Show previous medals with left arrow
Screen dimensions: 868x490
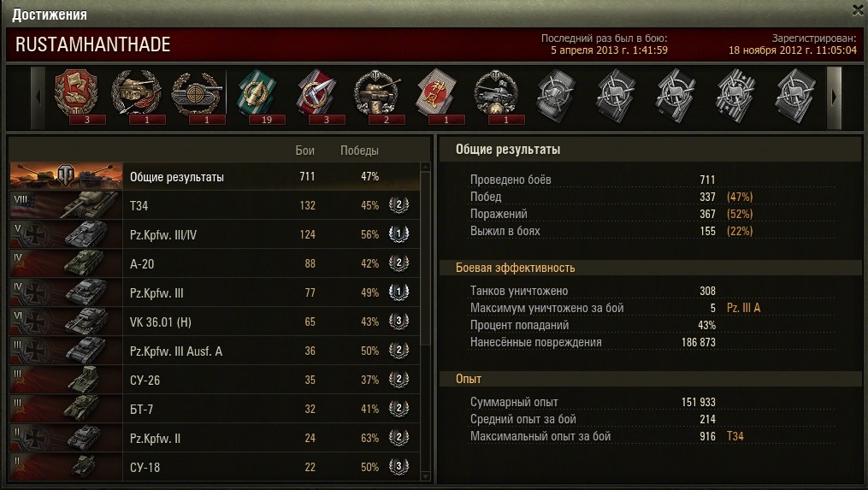(x=38, y=97)
